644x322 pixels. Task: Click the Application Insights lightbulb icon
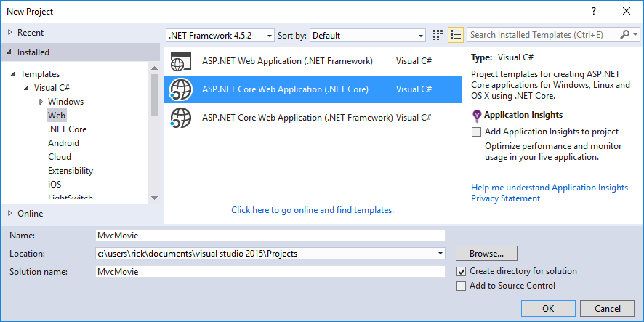[477, 115]
